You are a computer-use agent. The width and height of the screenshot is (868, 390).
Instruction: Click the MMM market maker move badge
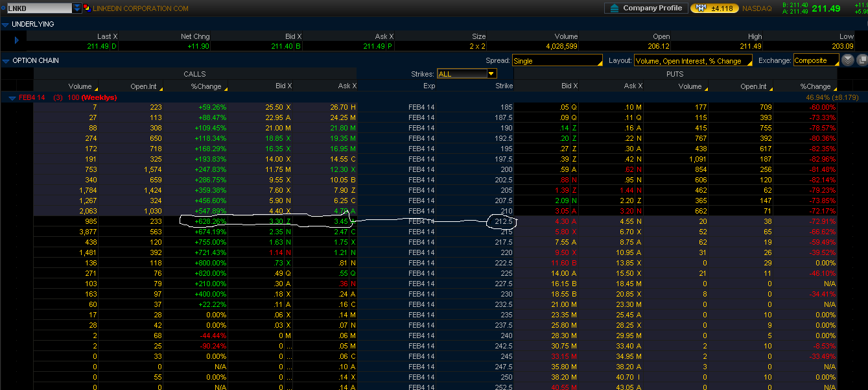pos(713,8)
